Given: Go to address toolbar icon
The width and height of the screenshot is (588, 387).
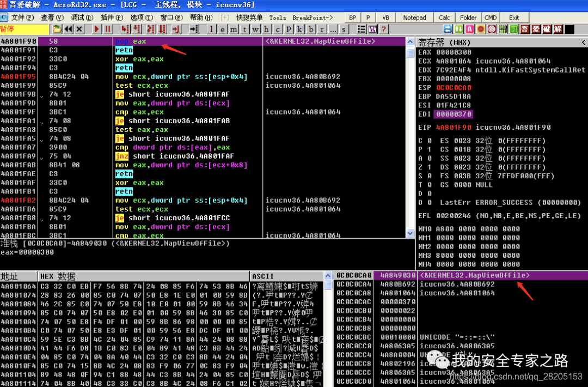Looking at the screenshot, I should pyautogui.click(x=194, y=29).
